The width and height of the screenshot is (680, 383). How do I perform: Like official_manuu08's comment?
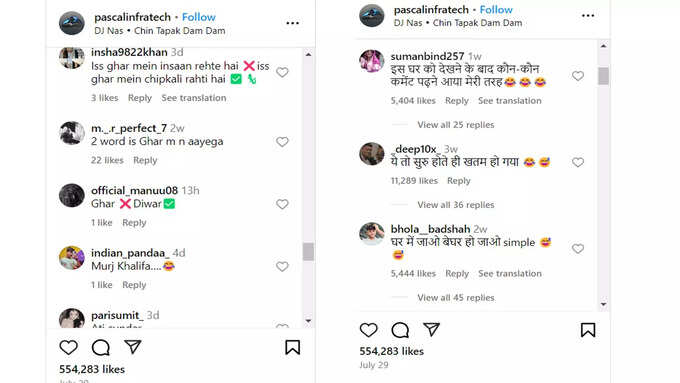282,204
